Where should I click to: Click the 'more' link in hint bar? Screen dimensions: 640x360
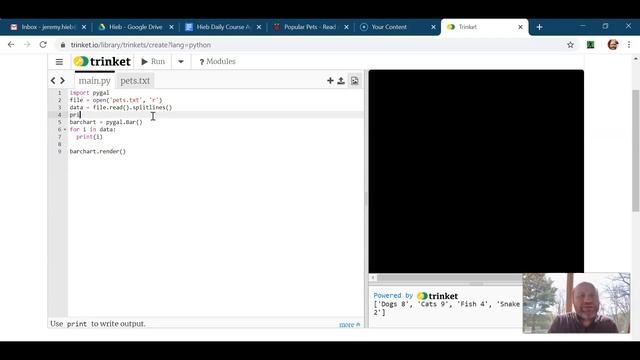[x=349, y=324]
